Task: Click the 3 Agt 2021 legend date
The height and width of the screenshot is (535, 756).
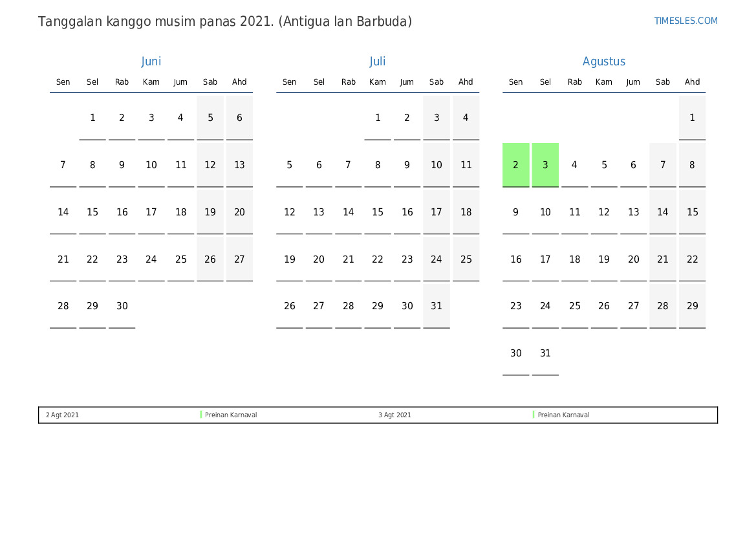Action: click(x=394, y=415)
